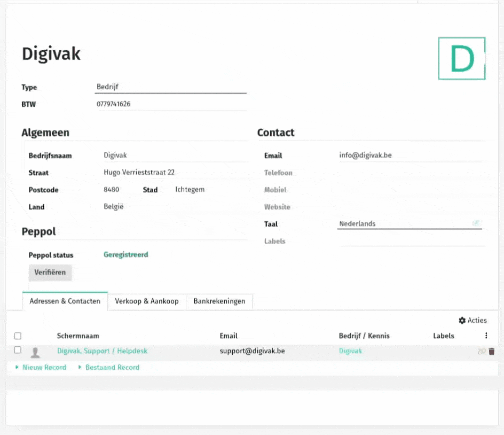504x435 pixels.
Task: Switch to Verkoop & Aankoop tab
Action: point(147,301)
